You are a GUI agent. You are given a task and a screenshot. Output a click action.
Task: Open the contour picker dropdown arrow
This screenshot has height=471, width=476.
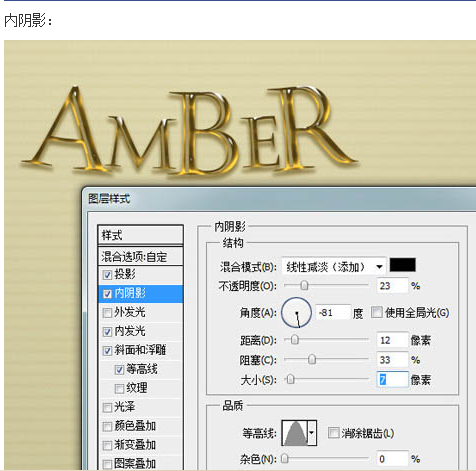point(312,433)
